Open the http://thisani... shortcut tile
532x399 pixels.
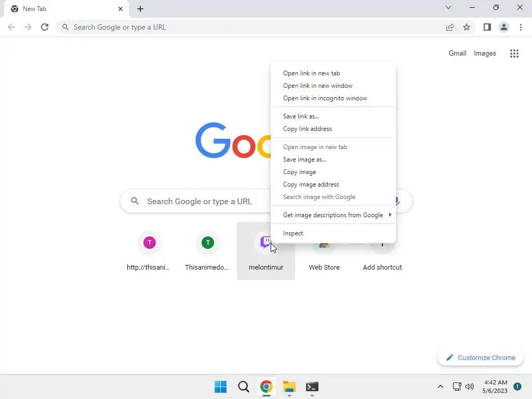149,251
